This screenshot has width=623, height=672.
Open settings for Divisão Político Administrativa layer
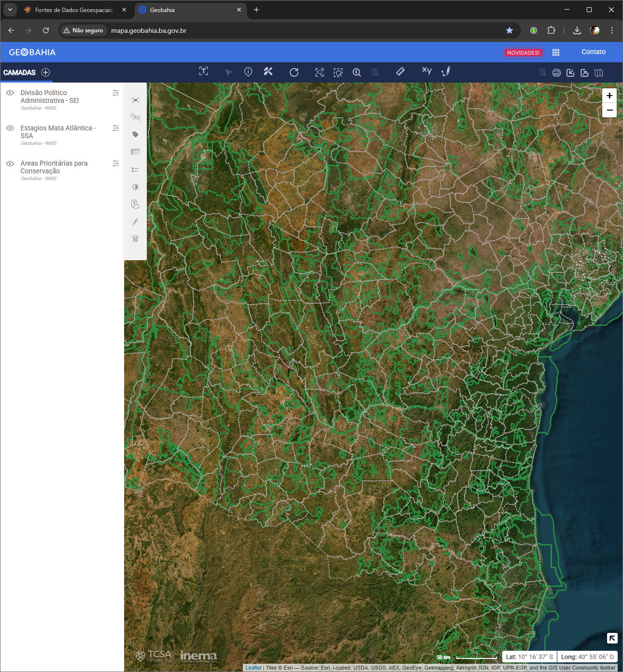116,93
